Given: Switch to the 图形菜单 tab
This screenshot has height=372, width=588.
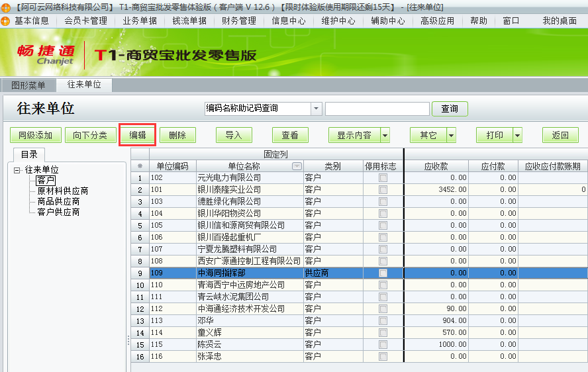Looking at the screenshot, I should (28, 85).
